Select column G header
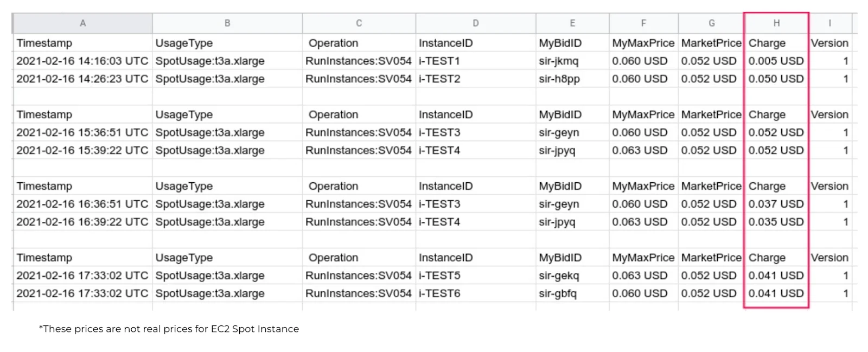The width and height of the screenshot is (868, 352). [x=711, y=23]
